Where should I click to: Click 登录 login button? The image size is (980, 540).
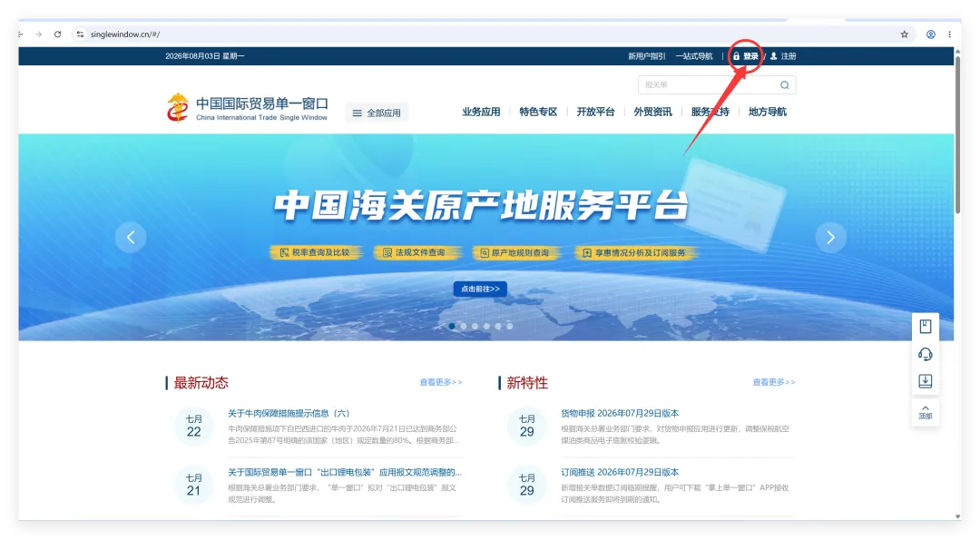pos(746,56)
